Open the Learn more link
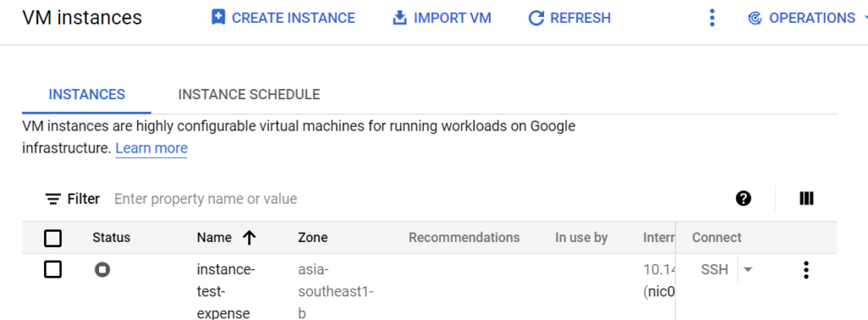The image size is (868, 320). pyautogui.click(x=152, y=148)
